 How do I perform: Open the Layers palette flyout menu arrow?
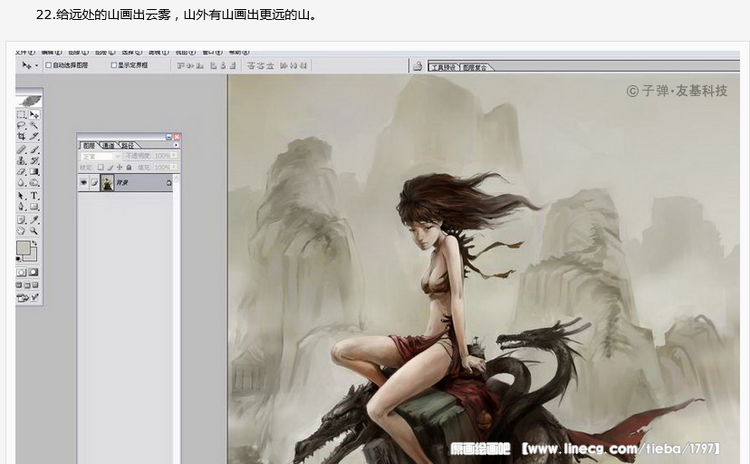tap(176, 145)
